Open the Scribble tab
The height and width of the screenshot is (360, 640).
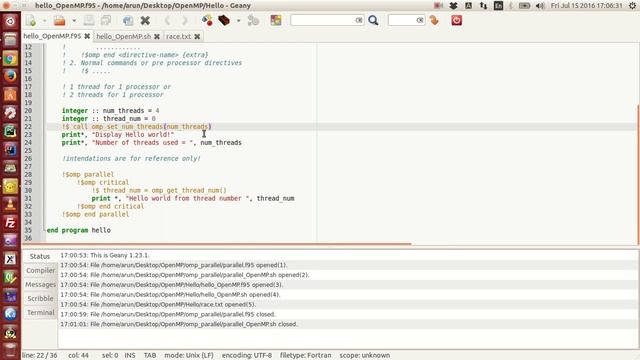pyautogui.click(x=40, y=298)
